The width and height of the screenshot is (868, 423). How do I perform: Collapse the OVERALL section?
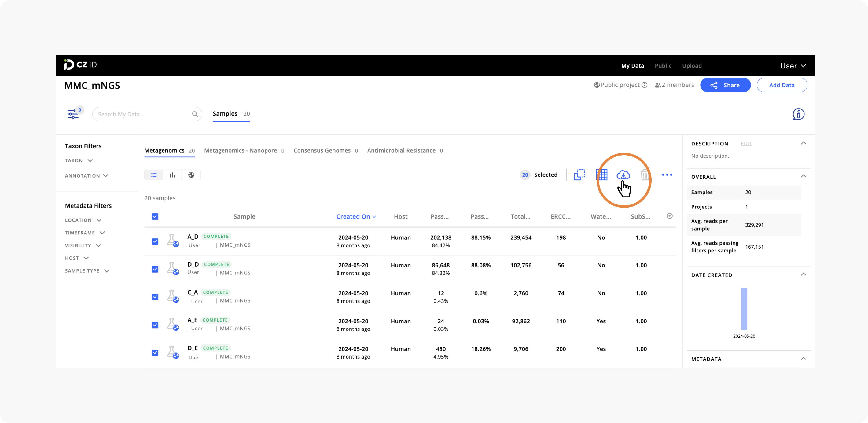(x=803, y=176)
